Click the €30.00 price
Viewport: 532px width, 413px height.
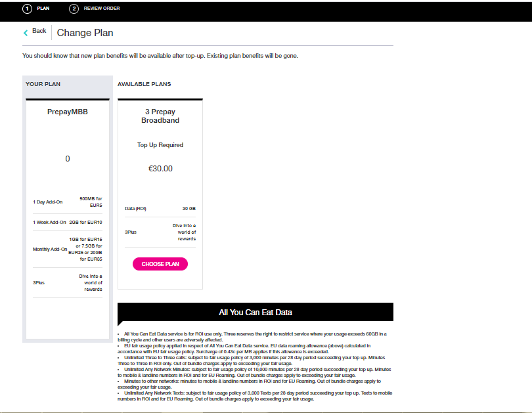[160, 169]
